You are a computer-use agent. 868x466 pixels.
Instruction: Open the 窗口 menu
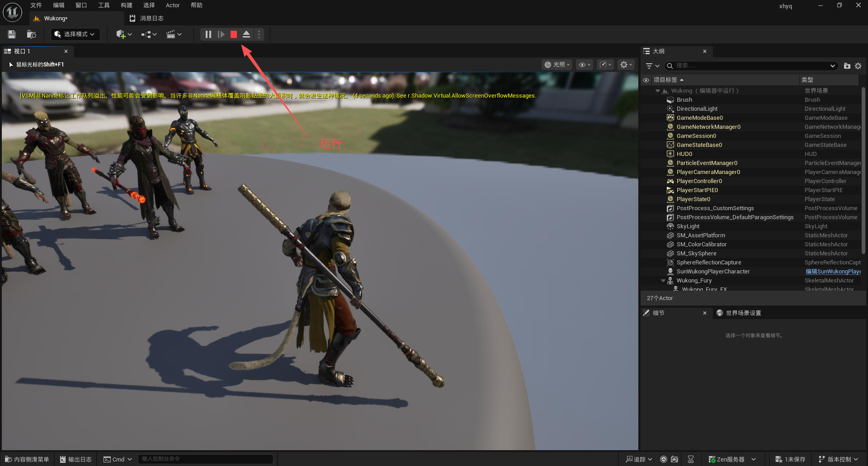(x=81, y=5)
